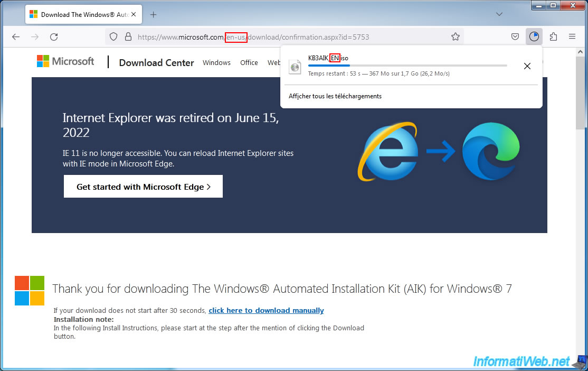Open the Windows menu in Download Center
Screen dimensions: 588x371
[216, 62]
